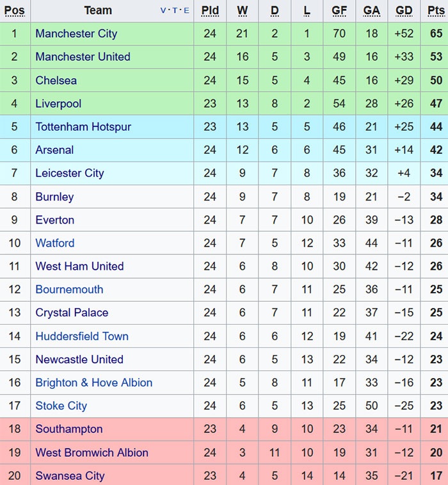Click Huddersfield Town link

pos(82,336)
